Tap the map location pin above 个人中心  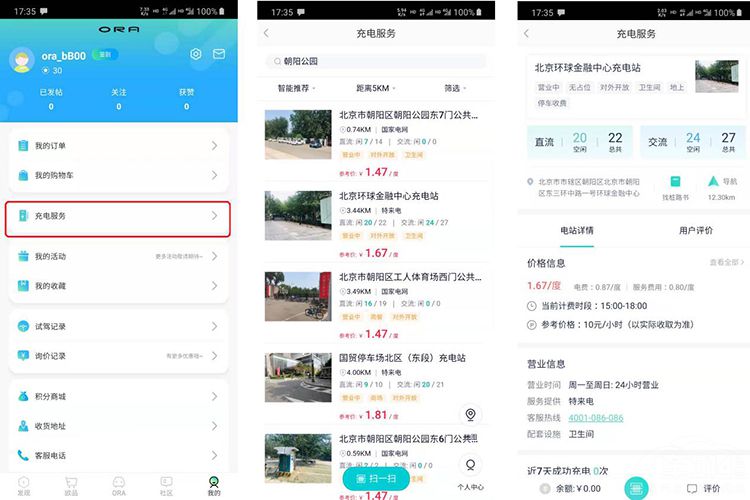pos(470,415)
